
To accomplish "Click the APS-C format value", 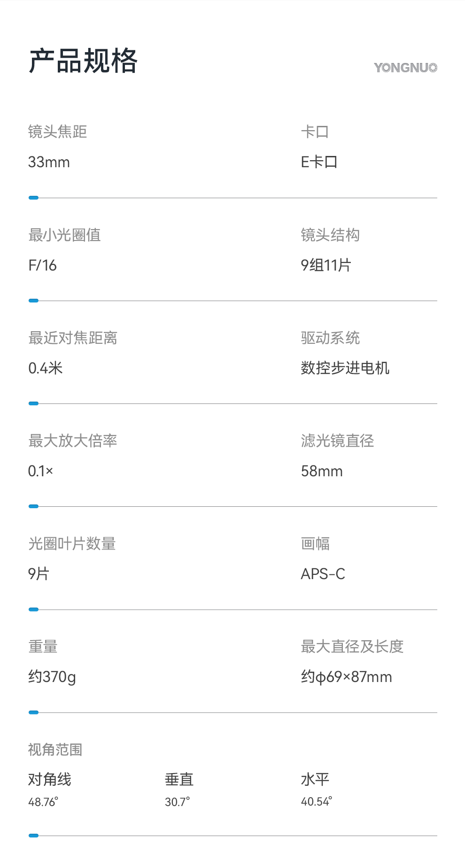I will point(323,574).
